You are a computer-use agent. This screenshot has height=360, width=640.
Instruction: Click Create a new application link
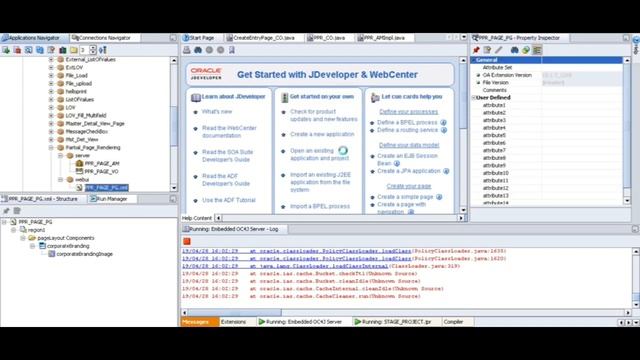click(322, 134)
